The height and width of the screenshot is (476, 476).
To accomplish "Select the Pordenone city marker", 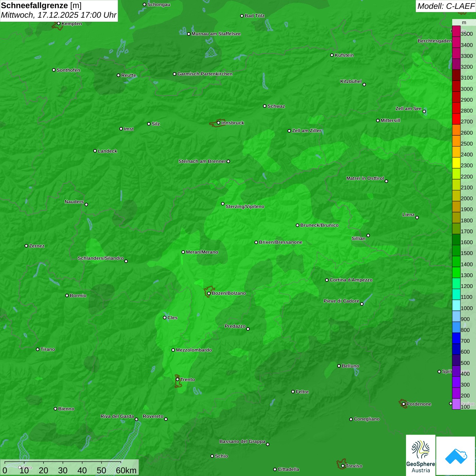I will [x=404, y=404].
